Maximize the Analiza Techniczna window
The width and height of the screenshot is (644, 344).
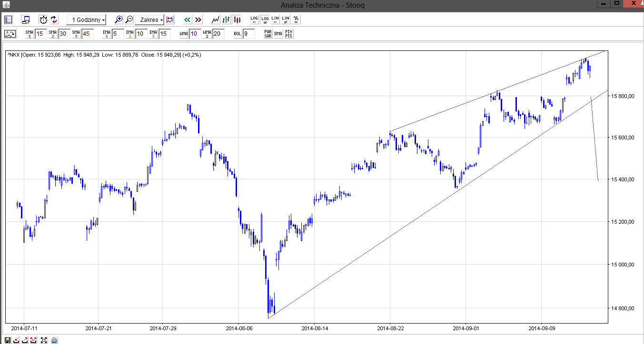617,3
